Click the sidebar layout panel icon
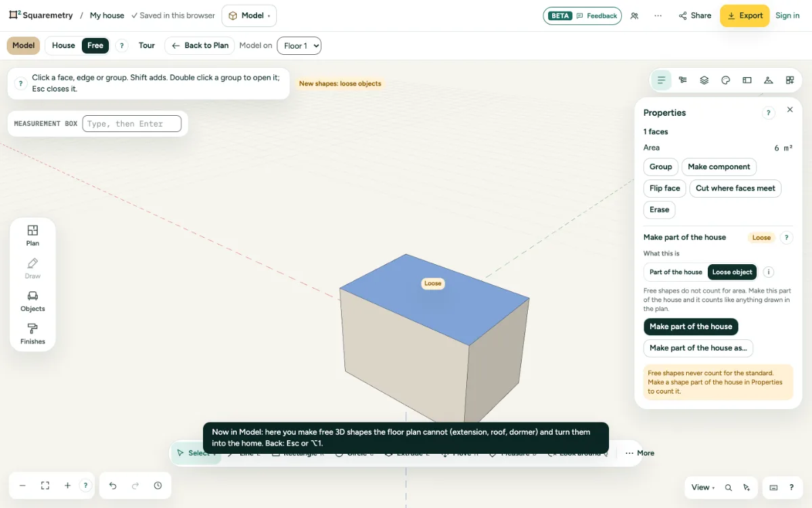 (x=747, y=80)
